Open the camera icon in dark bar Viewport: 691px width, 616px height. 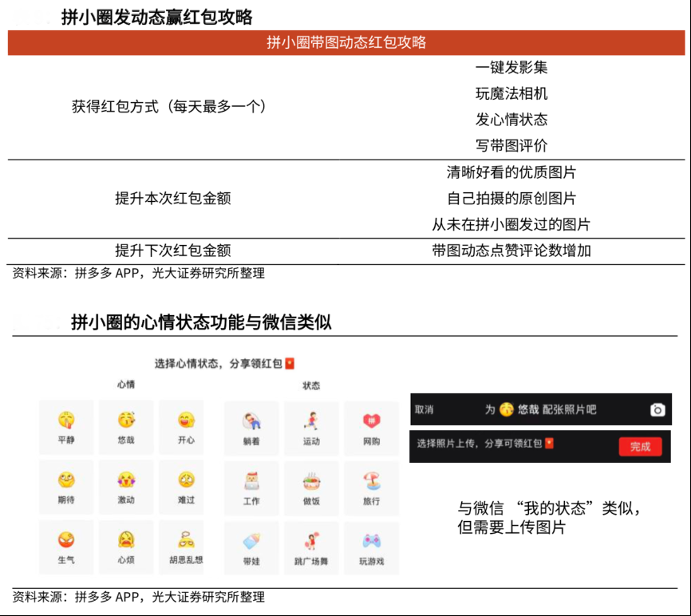657,409
